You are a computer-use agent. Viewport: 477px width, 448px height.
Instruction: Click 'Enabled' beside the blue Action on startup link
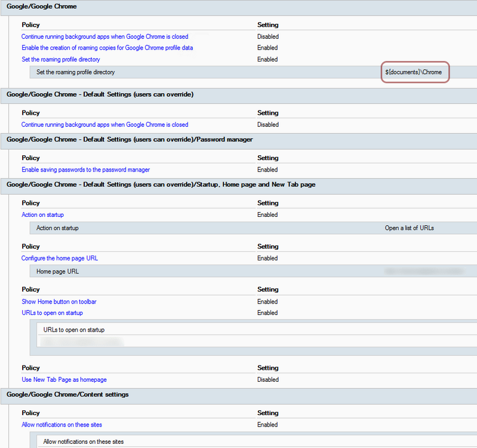tap(267, 214)
